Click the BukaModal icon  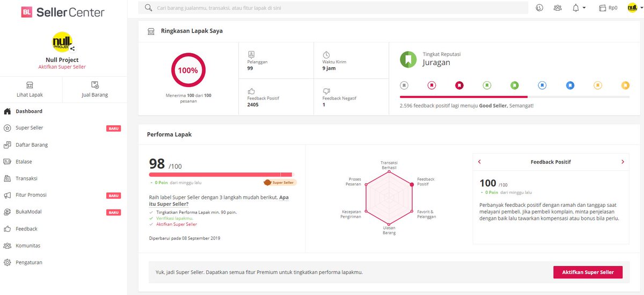7,212
